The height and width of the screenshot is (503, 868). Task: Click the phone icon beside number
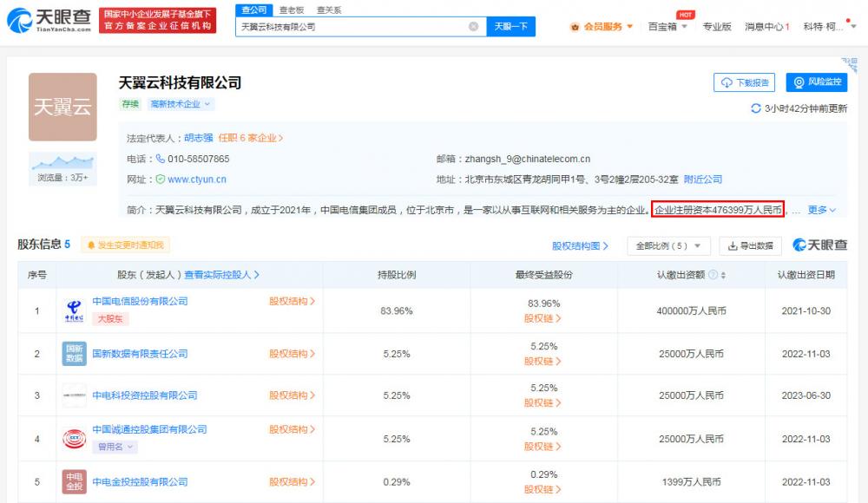coord(160,159)
